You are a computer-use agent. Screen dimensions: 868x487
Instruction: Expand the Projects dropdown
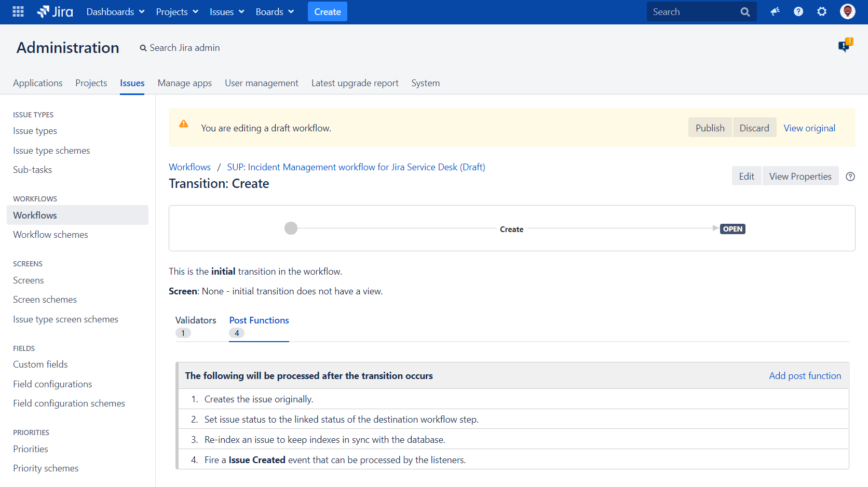click(177, 11)
